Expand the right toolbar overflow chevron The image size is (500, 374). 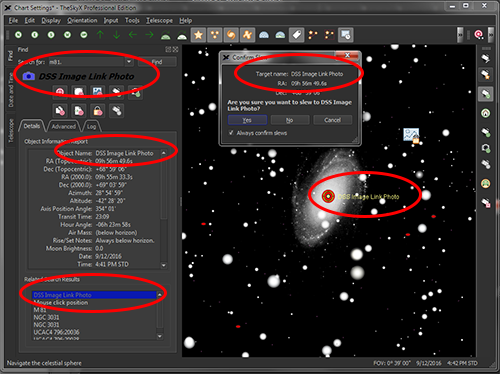pos(491,35)
